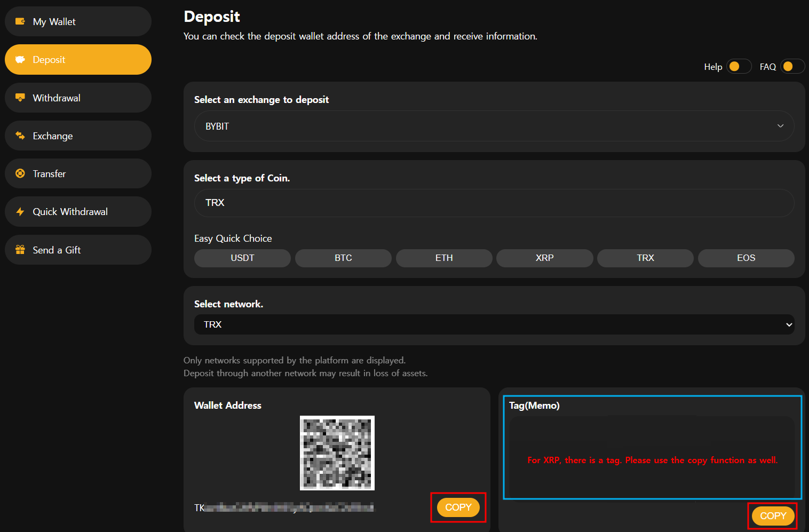The height and width of the screenshot is (532, 809).
Task: Choose XRP from Easy Quick Choice
Action: click(x=544, y=258)
